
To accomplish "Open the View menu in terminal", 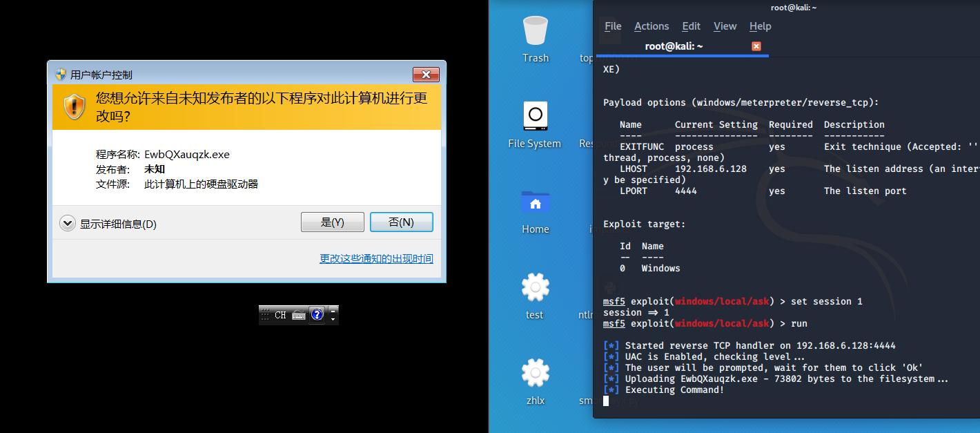I will click(725, 26).
